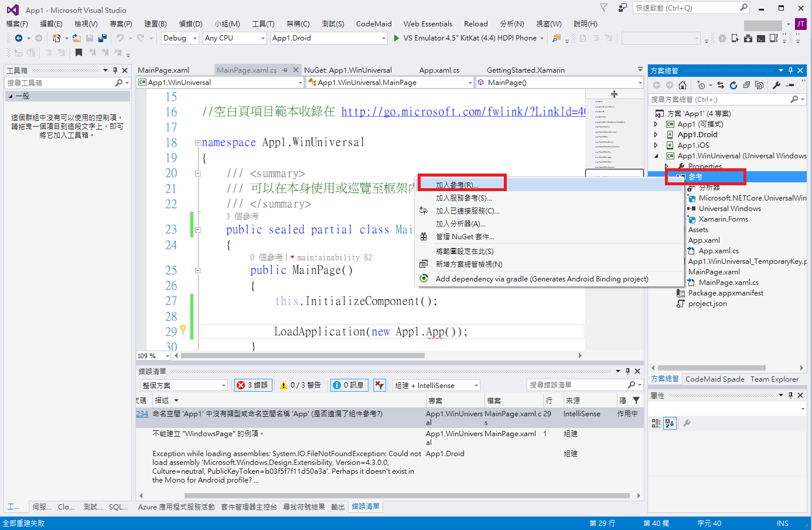This screenshot has width=812, height=530.
Task: Click the error list horizontal scrollbar
Action: (x=407, y=496)
